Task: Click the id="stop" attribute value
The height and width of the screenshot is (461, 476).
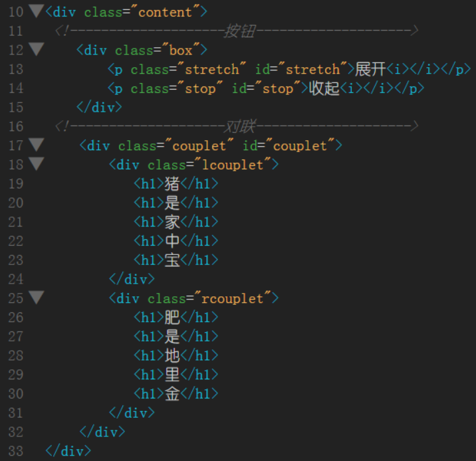Action: pos(278,88)
